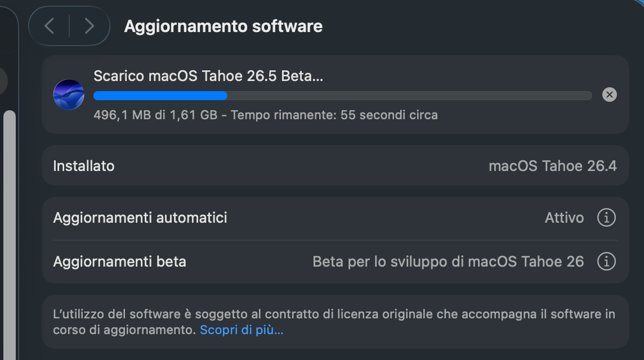Open info for Aggiornamenti beta
Screen dimensions: 644x360
(606, 262)
